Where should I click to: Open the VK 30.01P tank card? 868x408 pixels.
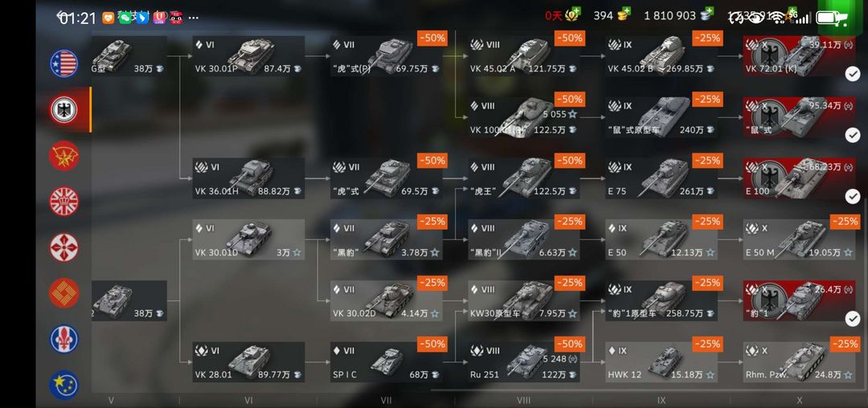[x=248, y=56]
